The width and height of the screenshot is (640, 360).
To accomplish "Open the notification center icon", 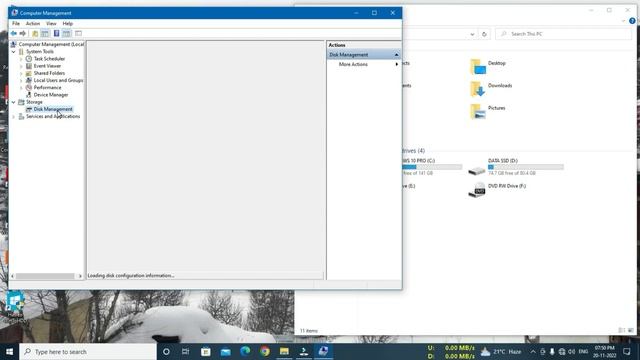I will tap(627, 351).
